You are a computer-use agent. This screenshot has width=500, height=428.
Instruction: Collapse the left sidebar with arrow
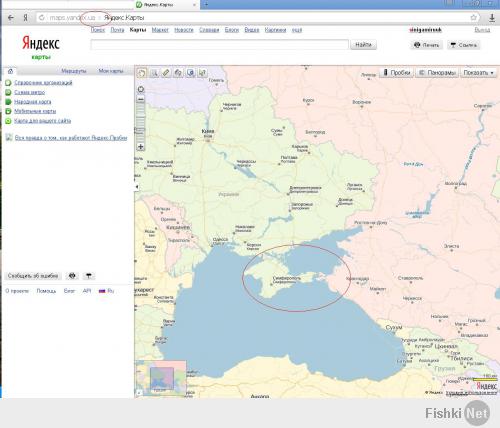coord(136,187)
